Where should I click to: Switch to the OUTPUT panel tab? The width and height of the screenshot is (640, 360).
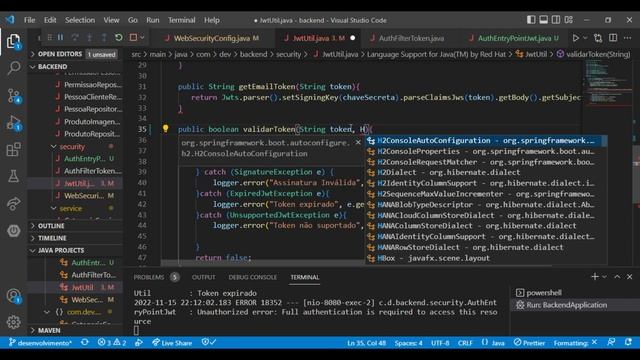point(203,277)
